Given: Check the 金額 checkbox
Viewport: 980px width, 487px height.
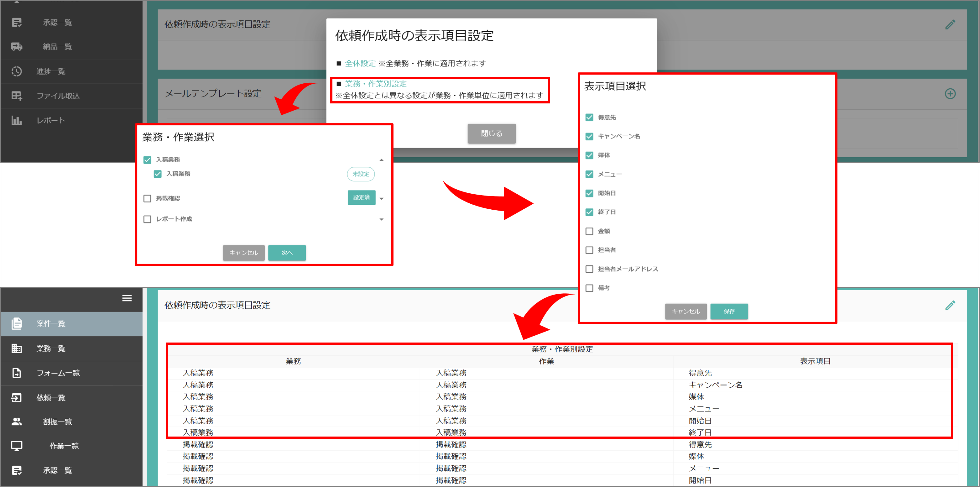Looking at the screenshot, I should click(589, 231).
